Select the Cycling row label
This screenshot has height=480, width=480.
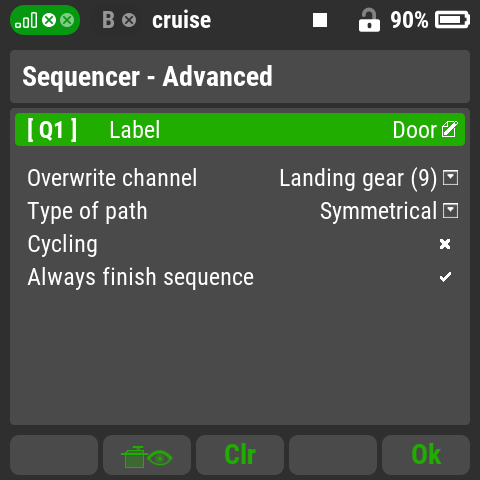(x=63, y=245)
